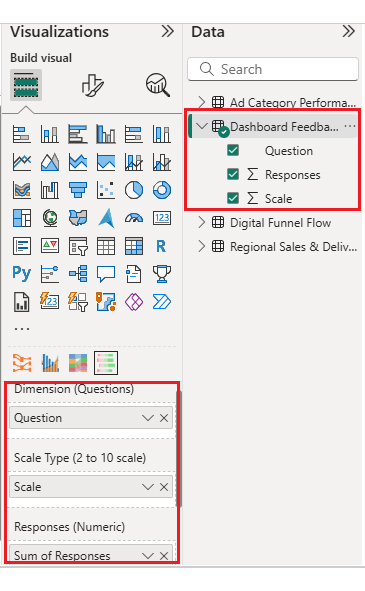Expand the Digital Funnel Flow table
Image resolution: width=365 pixels, height=591 pixels.
pyautogui.click(x=202, y=222)
